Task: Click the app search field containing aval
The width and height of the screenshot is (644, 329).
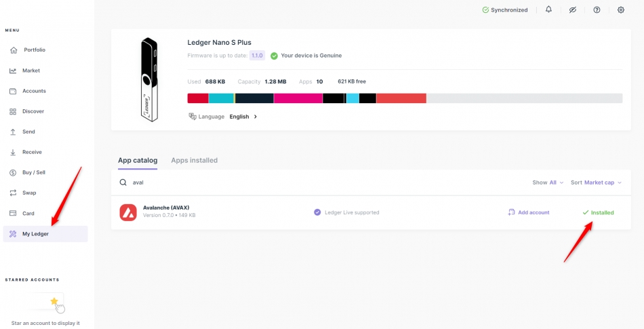Action: 321,182
